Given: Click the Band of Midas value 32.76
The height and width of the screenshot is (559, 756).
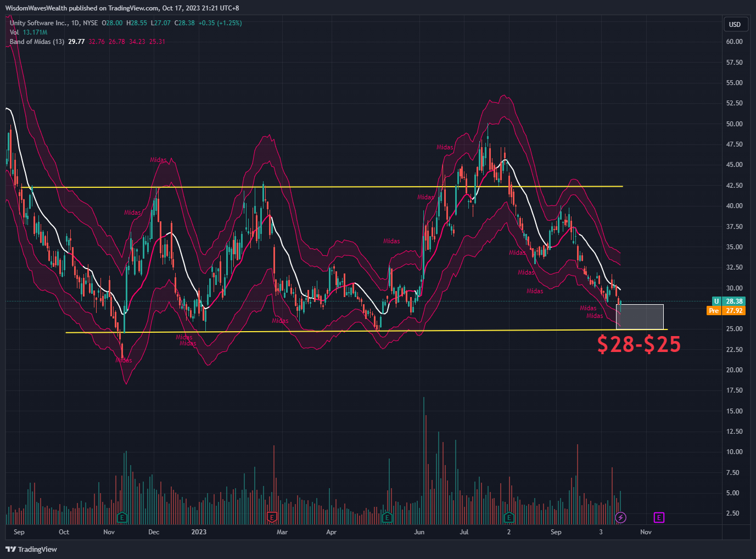Looking at the screenshot, I should point(97,42).
